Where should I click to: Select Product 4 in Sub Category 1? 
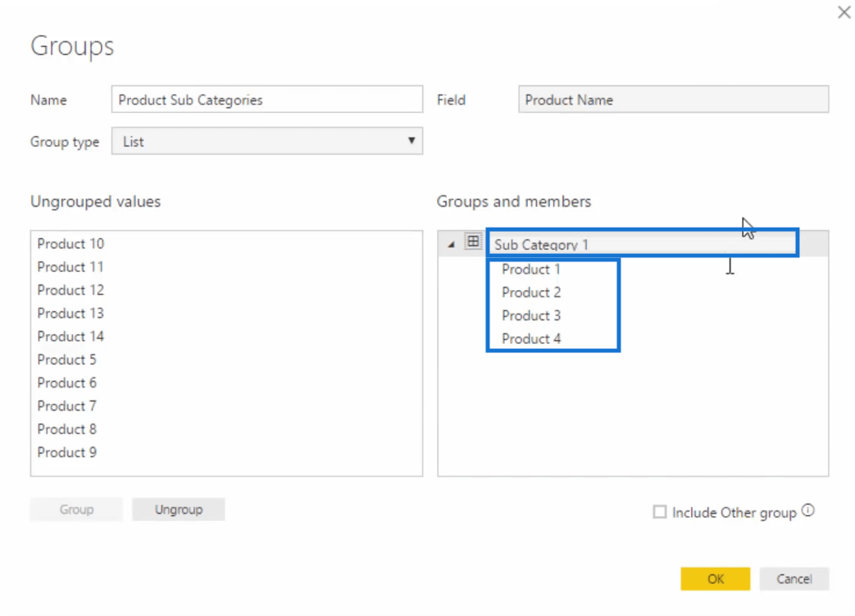pyautogui.click(x=531, y=339)
